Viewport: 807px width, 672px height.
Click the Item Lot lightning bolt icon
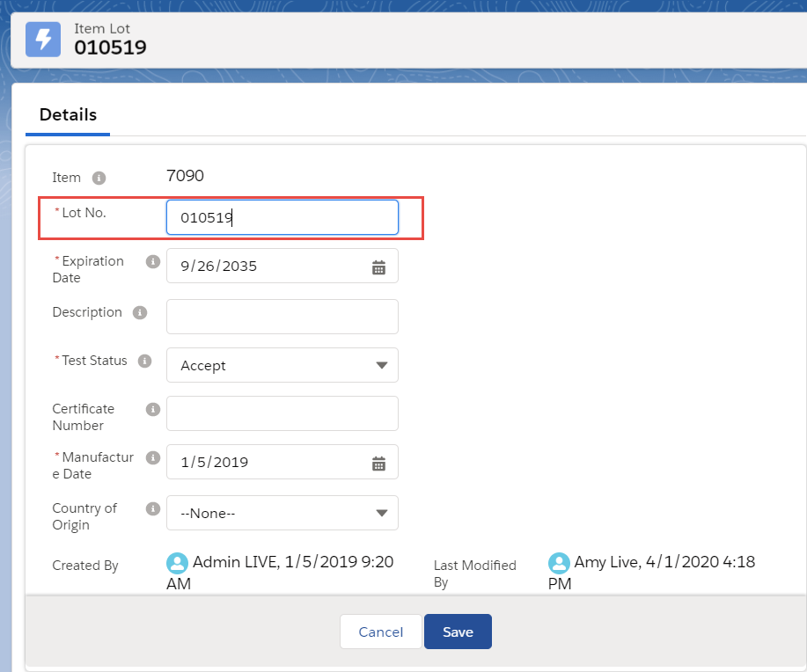pos(43,39)
